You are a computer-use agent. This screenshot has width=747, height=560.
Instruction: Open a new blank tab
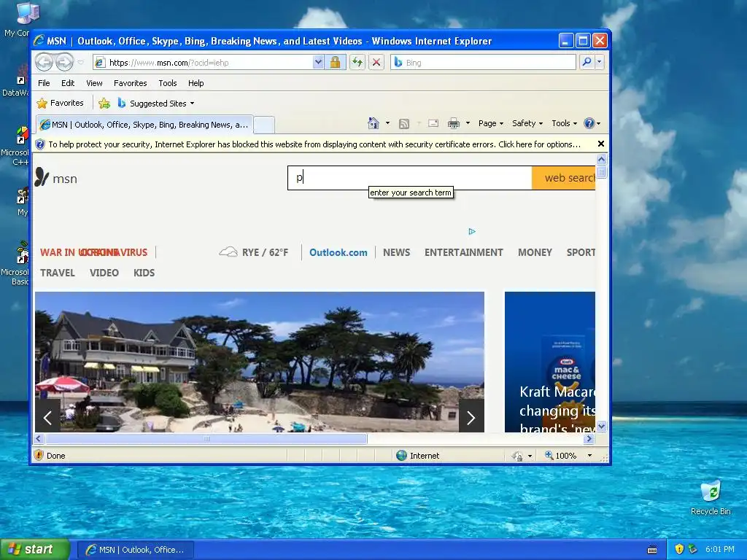pos(264,125)
